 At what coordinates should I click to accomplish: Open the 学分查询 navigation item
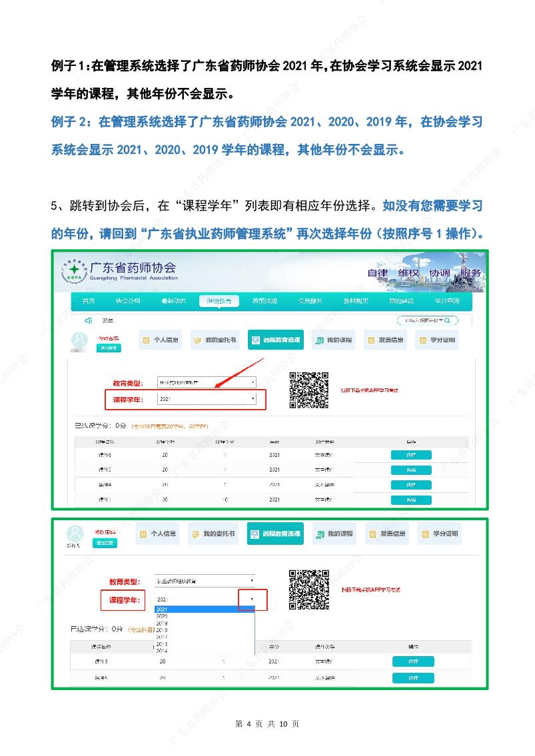point(446,301)
